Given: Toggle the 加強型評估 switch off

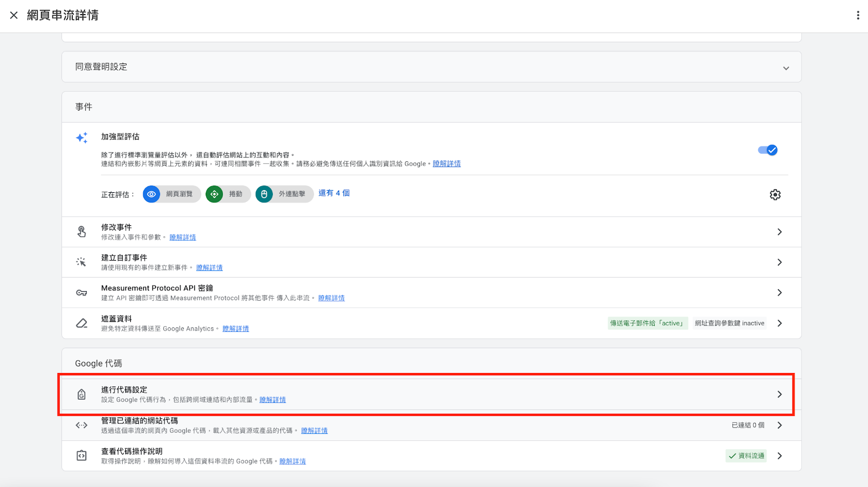Looking at the screenshot, I should coord(768,150).
